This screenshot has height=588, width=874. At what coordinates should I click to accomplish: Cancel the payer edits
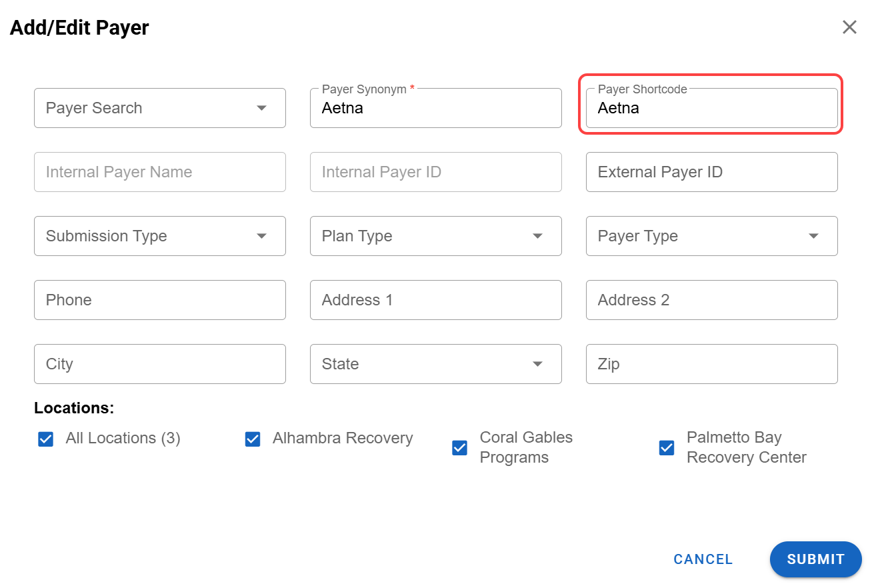(703, 559)
